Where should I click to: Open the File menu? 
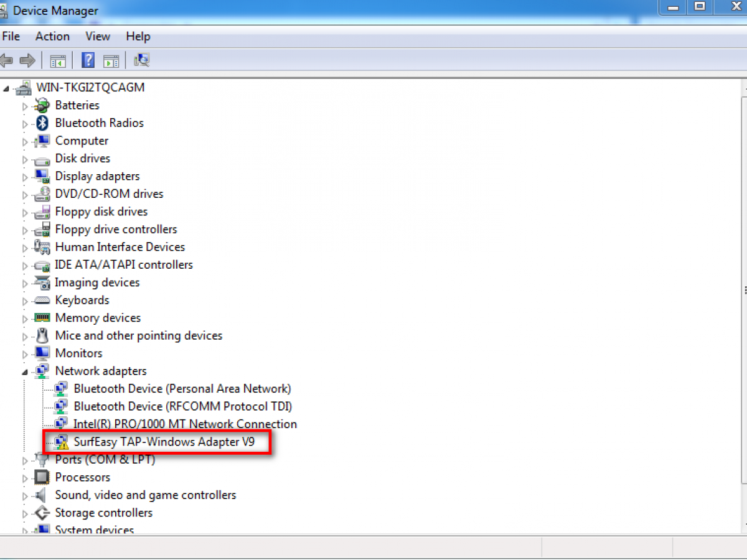pos(11,36)
